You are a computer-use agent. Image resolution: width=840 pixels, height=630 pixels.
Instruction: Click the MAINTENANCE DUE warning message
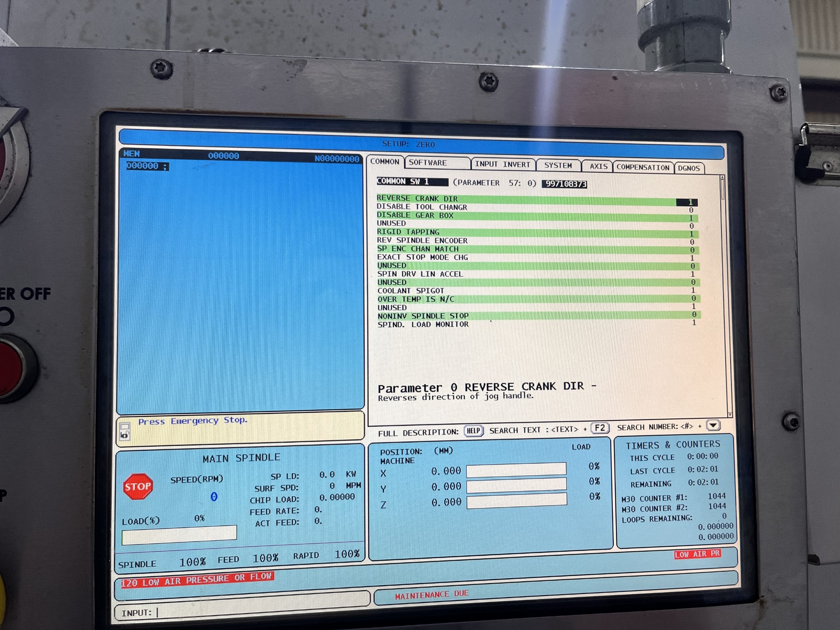tap(431, 594)
